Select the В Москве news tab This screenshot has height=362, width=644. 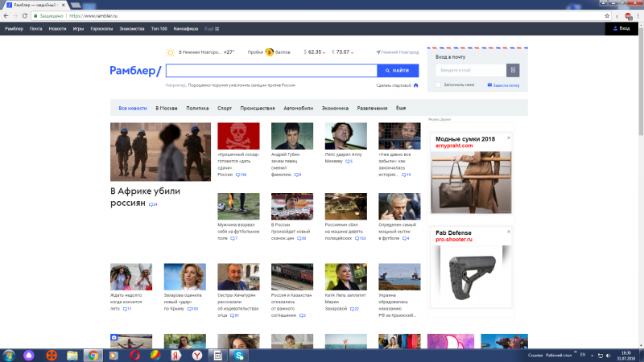(x=167, y=109)
